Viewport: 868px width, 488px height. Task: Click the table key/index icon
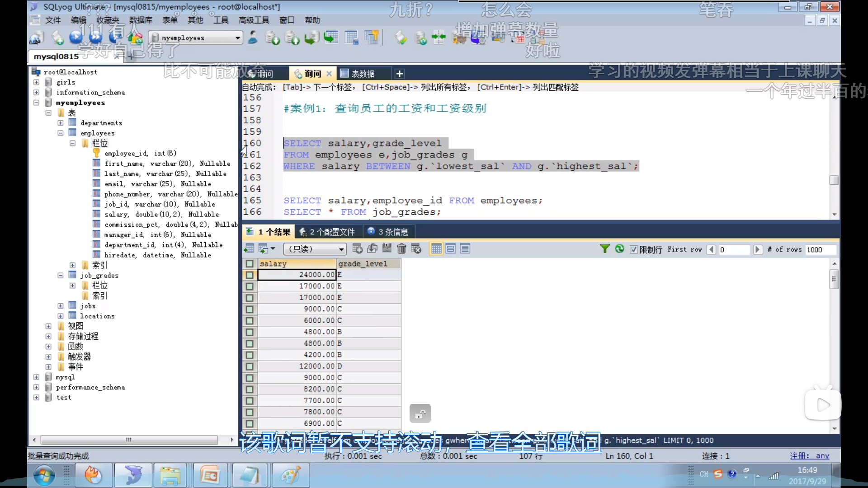[372, 38]
